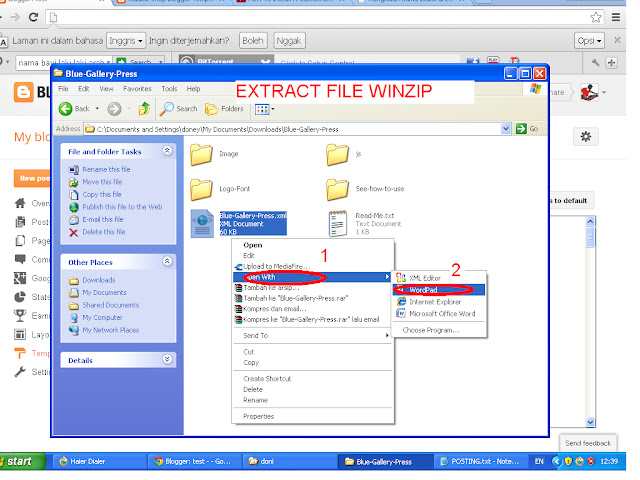Viewport: 640px width, 480px height.
Task: Open the Inggris language dropdown
Action: click(126, 41)
